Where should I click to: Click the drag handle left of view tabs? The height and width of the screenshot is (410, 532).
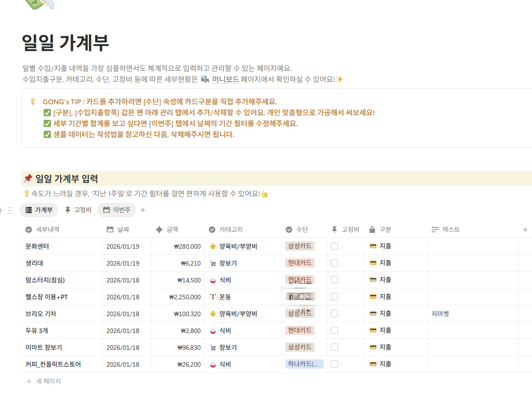click(x=10, y=210)
